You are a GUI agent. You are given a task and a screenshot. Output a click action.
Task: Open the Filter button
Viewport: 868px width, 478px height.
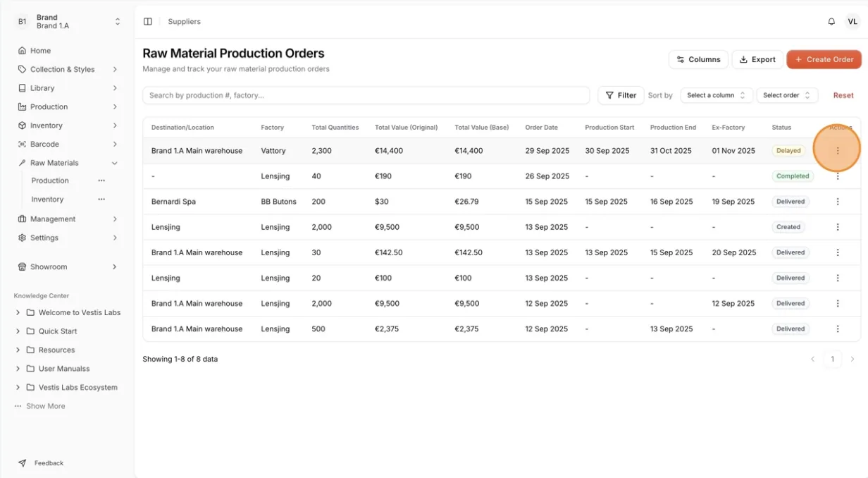(x=621, y=95)
